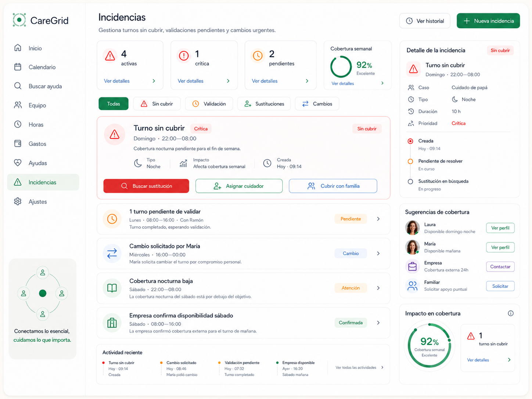Viewport: 532px width, 399px height.
Task: Click Solicitar for Familiar
Action: pyautogui.click(x=500, y=286)
